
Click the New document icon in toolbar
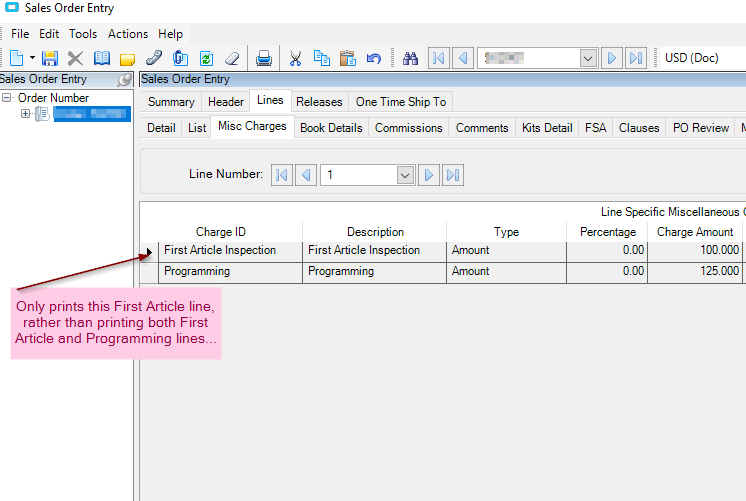[x=16, y=59]
